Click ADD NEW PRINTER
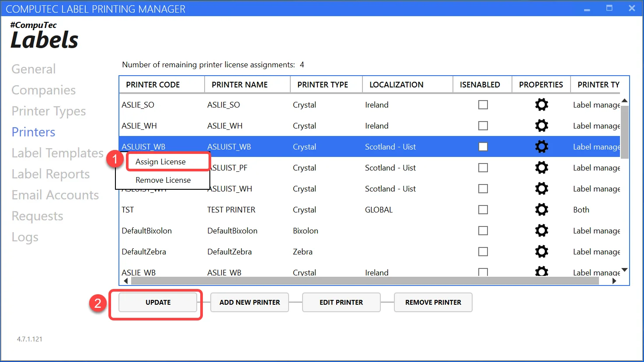Image resolution: width=644 pixels, height=362 pixels. click(x=249, y=302)
